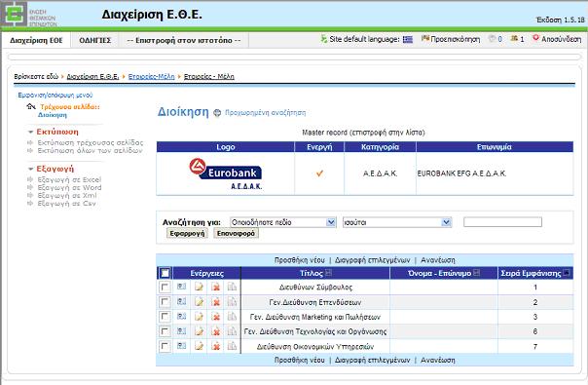Image resolution: width=588 pixels, height=385 pixels.
Task: Click the Greek flag language icon
Action: coord(408,39)
